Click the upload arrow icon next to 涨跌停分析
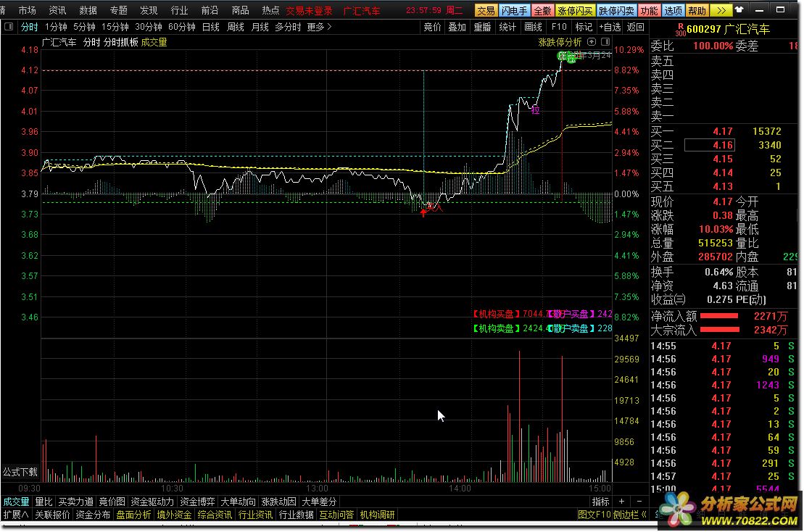 pyautogui.click(x=592, y=42)
